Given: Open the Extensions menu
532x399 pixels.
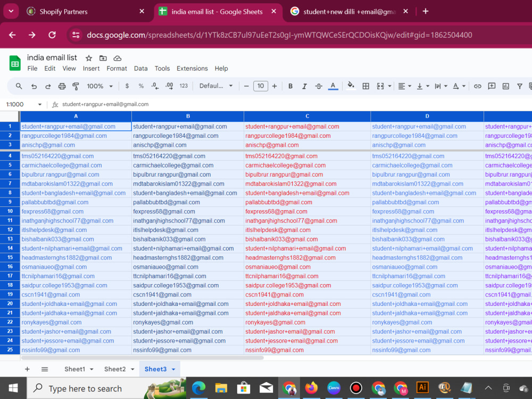Looking at the screenshot, I should pyautogui.click(x=192, y=69).
